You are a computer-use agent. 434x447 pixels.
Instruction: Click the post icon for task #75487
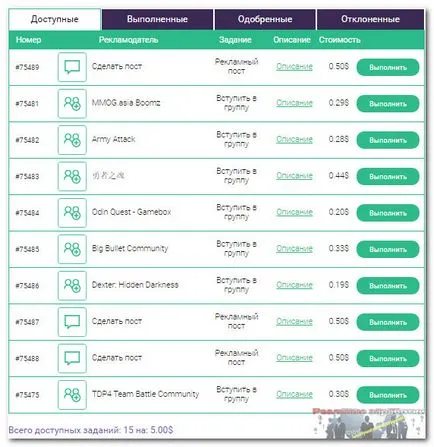[x=72, y=322]
